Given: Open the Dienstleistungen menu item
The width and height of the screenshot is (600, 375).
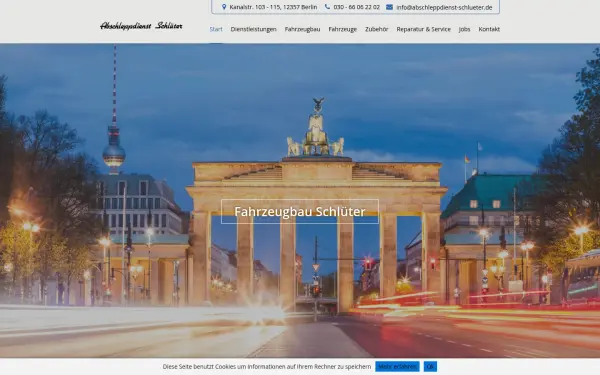Looking at the screenshot, I should [253, 29].
